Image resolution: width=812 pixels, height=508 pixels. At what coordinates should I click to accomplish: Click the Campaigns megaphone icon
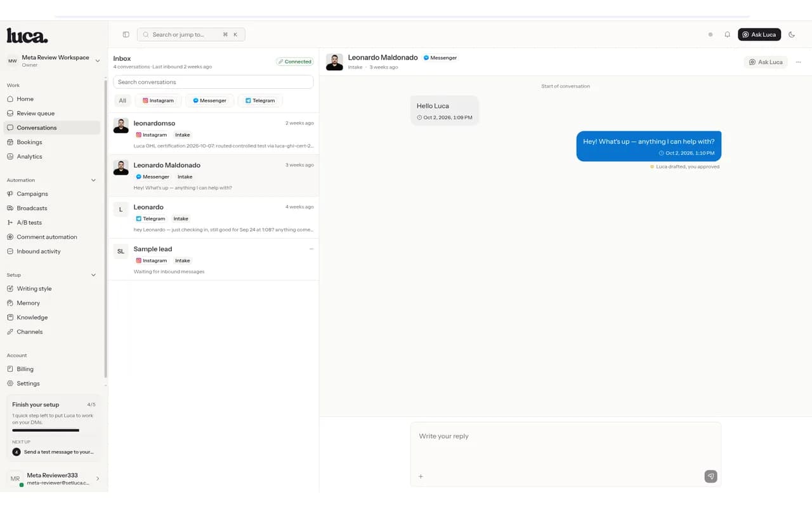(10, 194)
